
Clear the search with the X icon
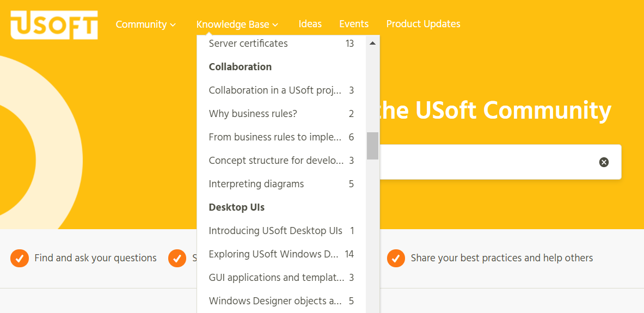pyautogui.click(x=604, y=162)
